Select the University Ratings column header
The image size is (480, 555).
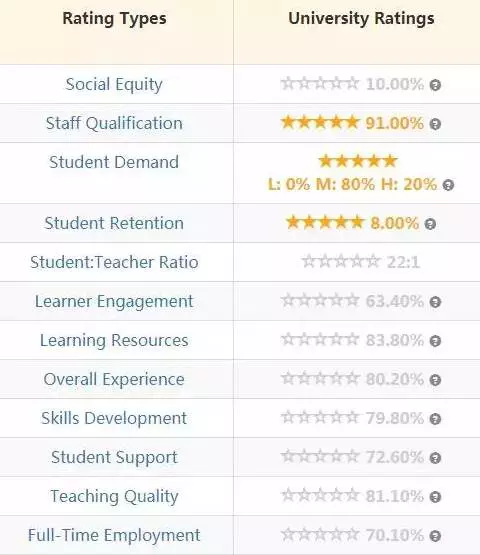click(361, 18)
